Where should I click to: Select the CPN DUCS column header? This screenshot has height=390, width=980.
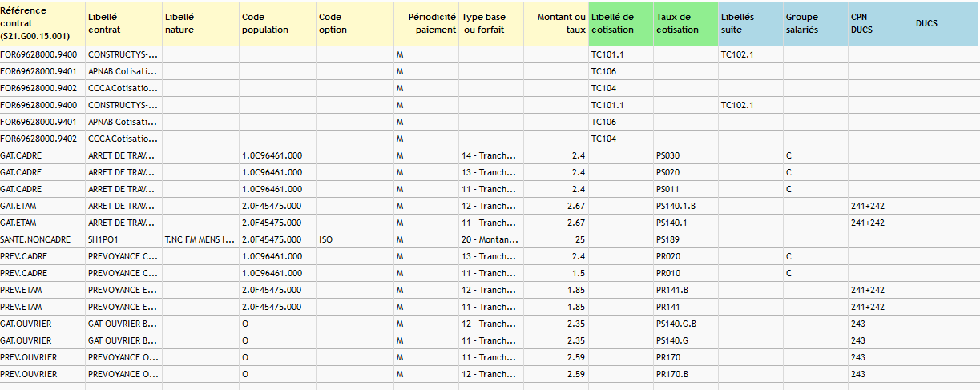pos(881,23)
